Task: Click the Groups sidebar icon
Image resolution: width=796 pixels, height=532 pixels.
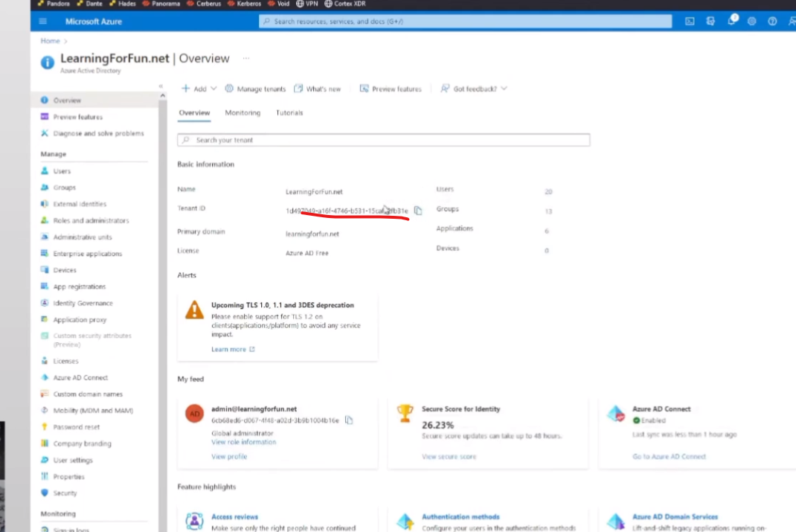Action: (45, 188)
